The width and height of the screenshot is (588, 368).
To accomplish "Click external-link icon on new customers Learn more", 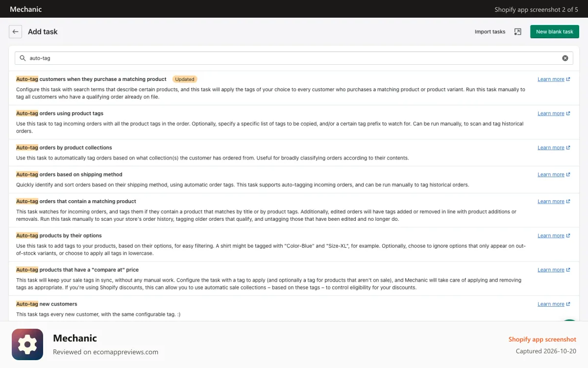I will 568,304.
